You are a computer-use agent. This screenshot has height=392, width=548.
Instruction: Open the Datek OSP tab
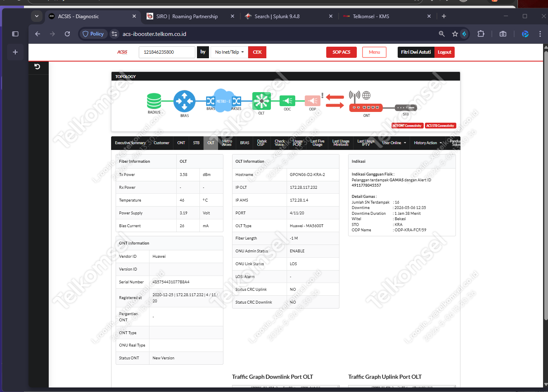[262, 143]
